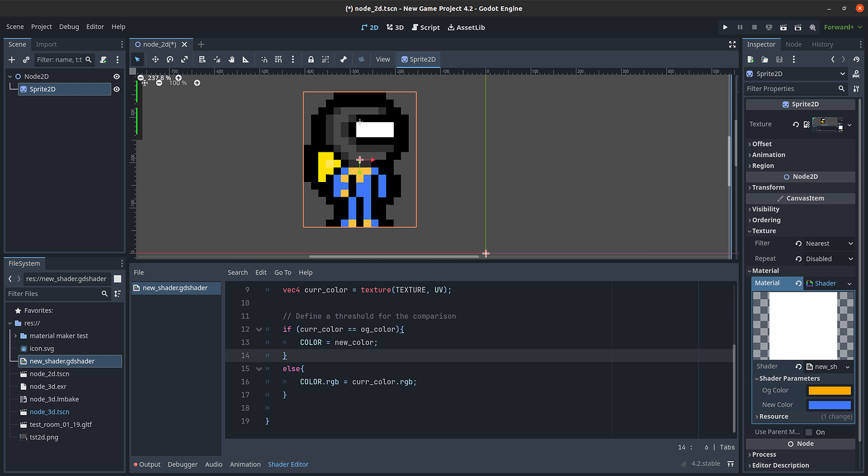Open the smart snapping options menu
This screenshot has height=476, width=868.
tap(293, 59)
